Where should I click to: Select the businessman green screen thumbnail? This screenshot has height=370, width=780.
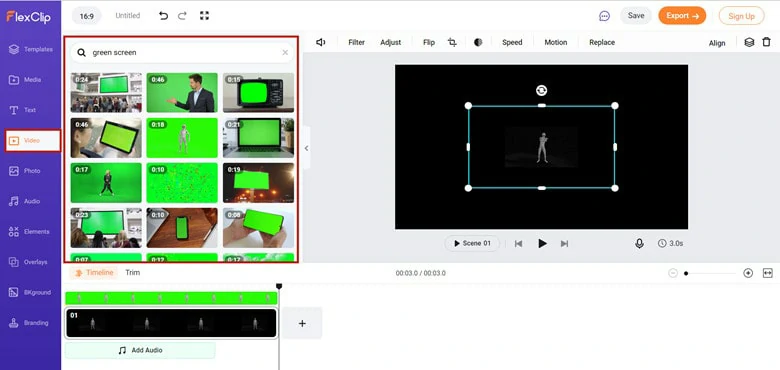(x=182, y=92)
